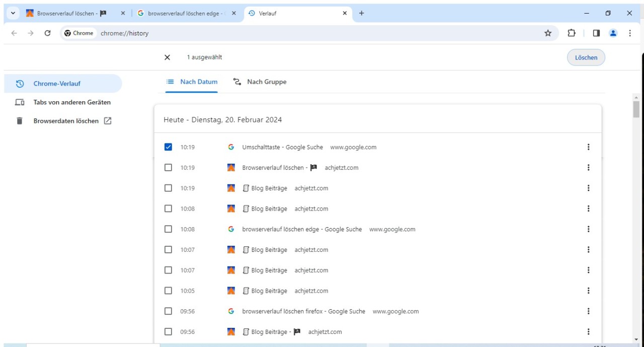This screenshot has height=347, width=644.
Task: Open new tab with plus icon
Action: [361, 14]
